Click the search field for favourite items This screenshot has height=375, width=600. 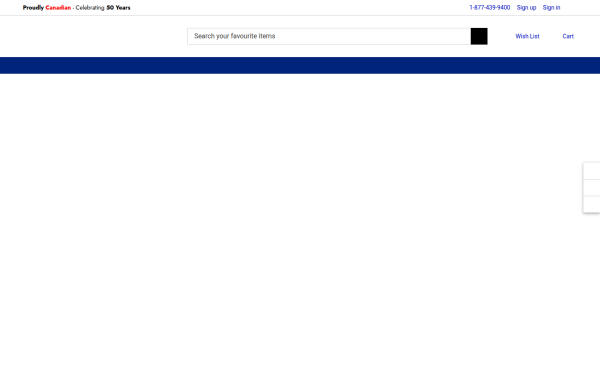pyautogui.click(x=329, y=36)
